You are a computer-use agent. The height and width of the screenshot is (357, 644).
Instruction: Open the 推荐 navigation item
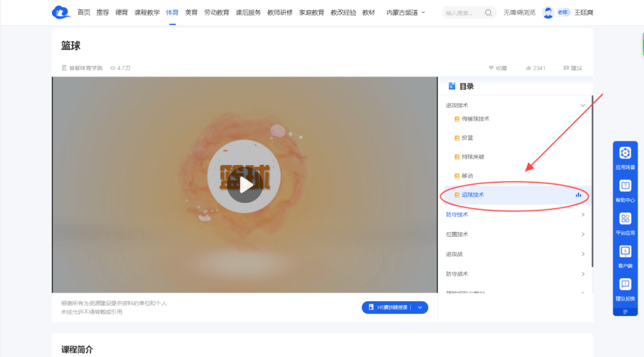coord(103,13)
